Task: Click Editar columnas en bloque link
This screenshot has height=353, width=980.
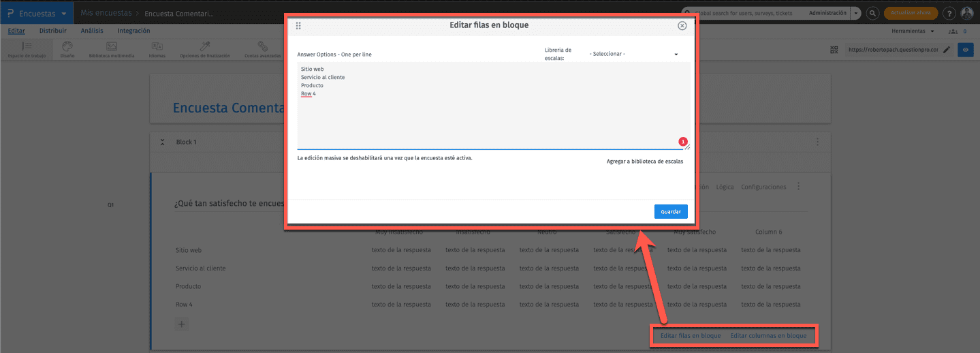Action: pos(768,335)
